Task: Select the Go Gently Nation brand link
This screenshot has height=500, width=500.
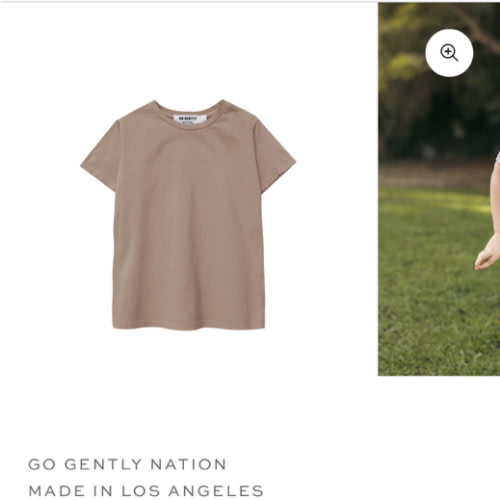Action: click(x=127, y=464)
